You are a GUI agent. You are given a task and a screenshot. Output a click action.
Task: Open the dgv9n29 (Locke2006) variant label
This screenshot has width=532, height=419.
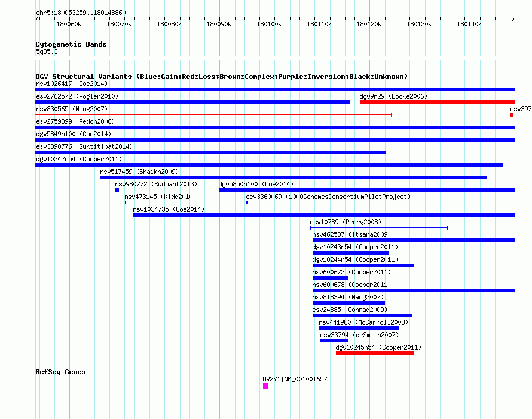(393, 96)
